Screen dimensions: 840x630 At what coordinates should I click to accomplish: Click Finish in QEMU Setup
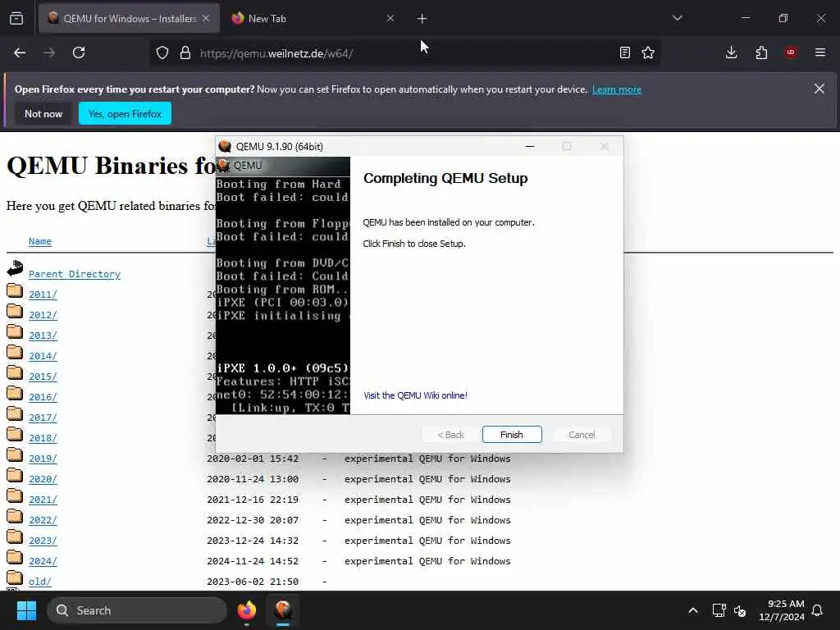512,435
